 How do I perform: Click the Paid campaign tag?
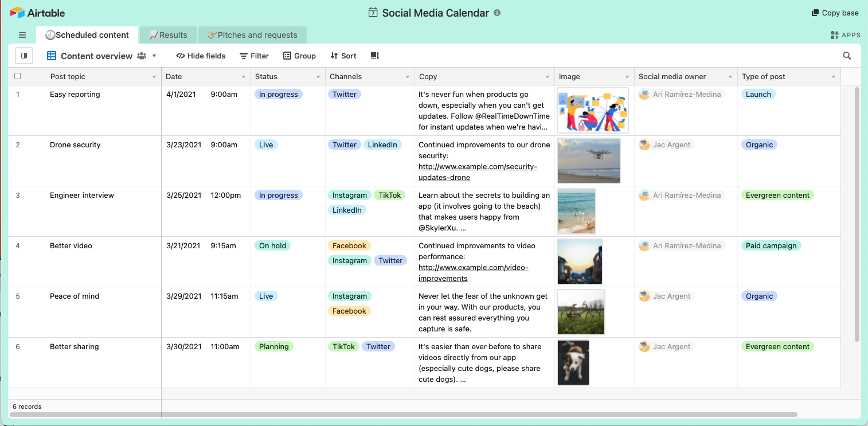(771, 245)
